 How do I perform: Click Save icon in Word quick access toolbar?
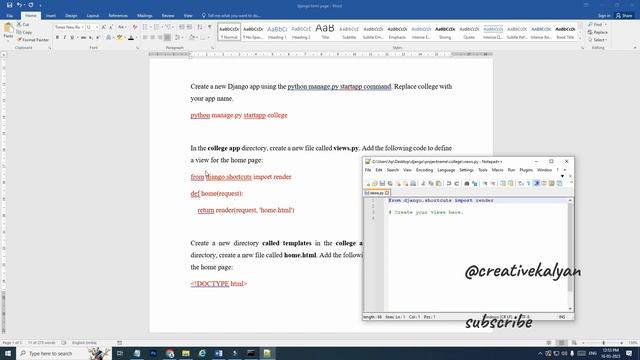coord(9,5)
